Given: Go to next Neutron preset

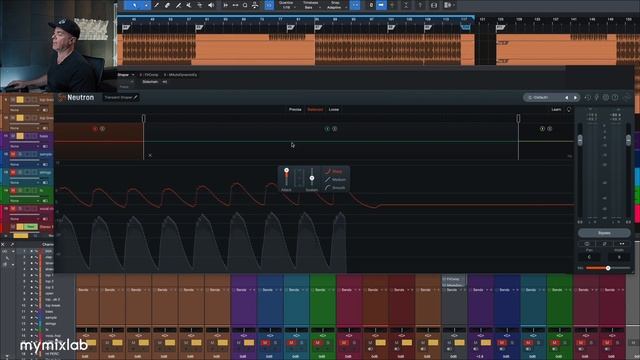Looking at the screenshot, I should point(576,98).
